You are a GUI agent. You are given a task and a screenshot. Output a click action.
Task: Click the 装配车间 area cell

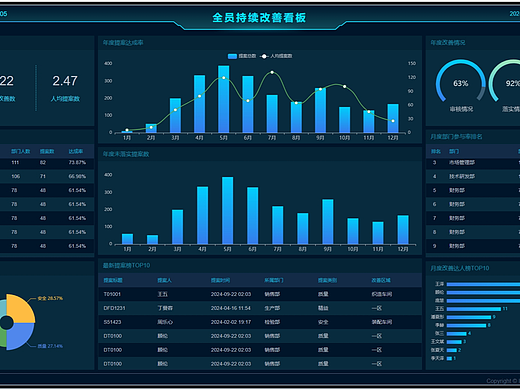(x=382, y=322)
